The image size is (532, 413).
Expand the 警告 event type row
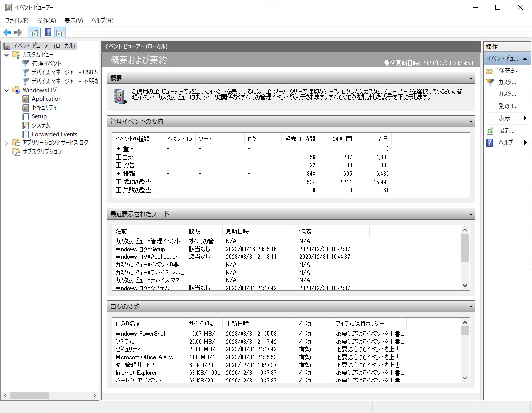[x=118, y=165]
